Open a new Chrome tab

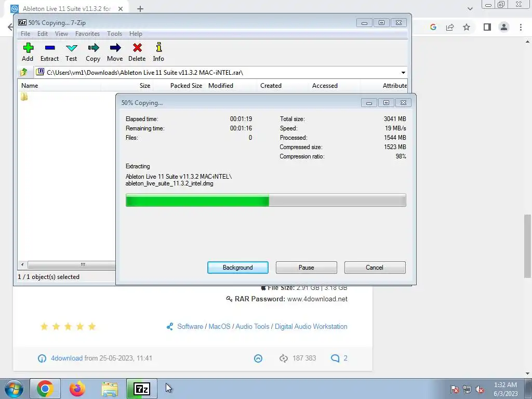point(140,9)
